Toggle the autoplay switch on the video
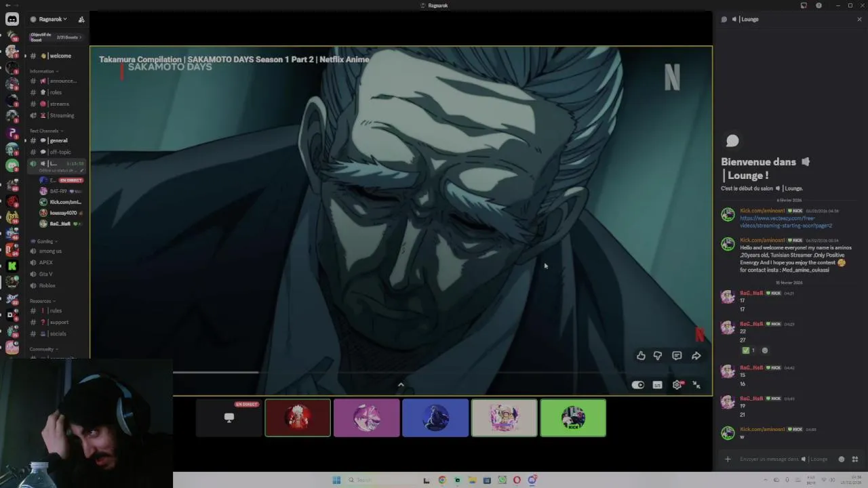Viewport: 868px width, 488px height. [x=638, y=385]
